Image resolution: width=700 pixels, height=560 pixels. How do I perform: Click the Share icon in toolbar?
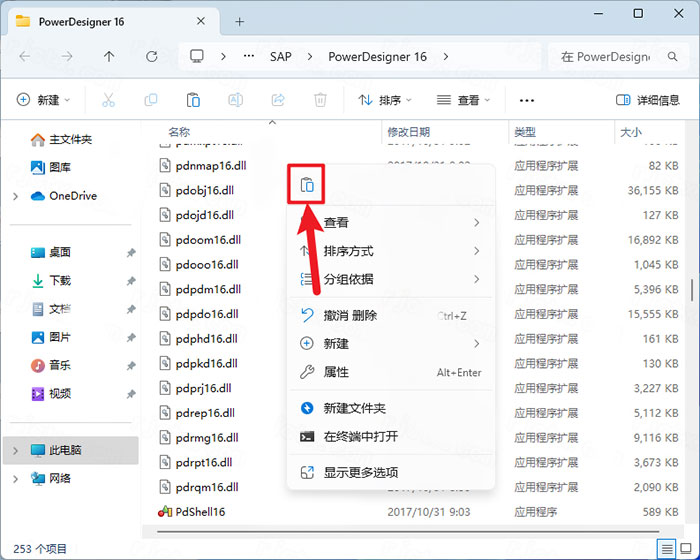pos(278,100)
